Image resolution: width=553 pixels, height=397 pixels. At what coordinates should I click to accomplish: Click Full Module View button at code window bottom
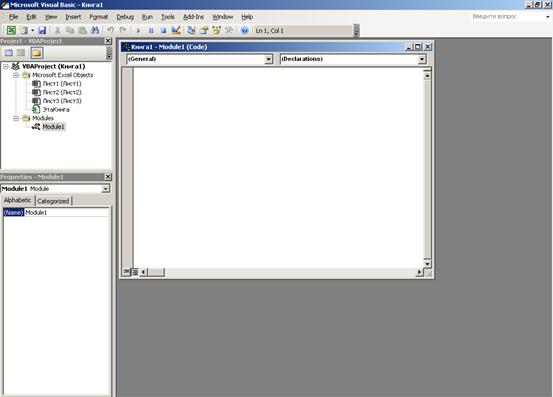point(134,272)
